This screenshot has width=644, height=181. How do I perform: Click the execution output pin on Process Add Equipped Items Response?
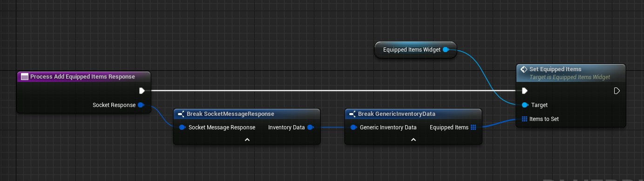pyautogui.click(x=142, y=91)
